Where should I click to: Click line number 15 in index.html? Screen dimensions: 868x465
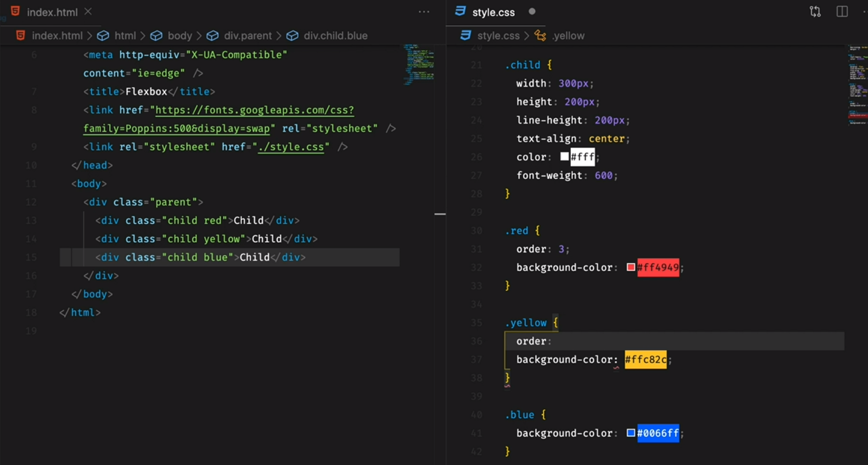point(31,257)
